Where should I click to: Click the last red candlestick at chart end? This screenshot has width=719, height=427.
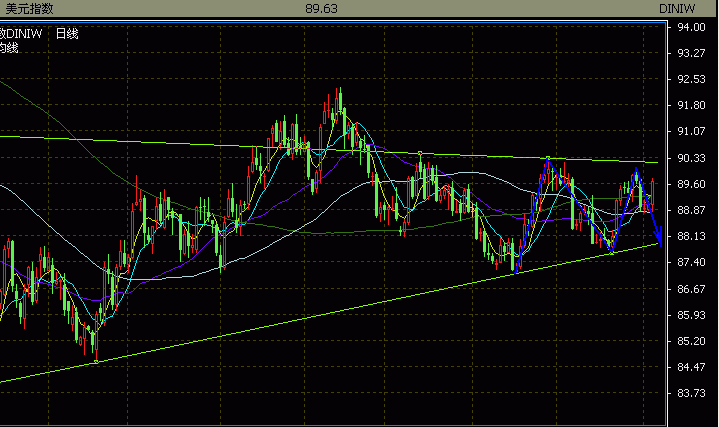652,193
